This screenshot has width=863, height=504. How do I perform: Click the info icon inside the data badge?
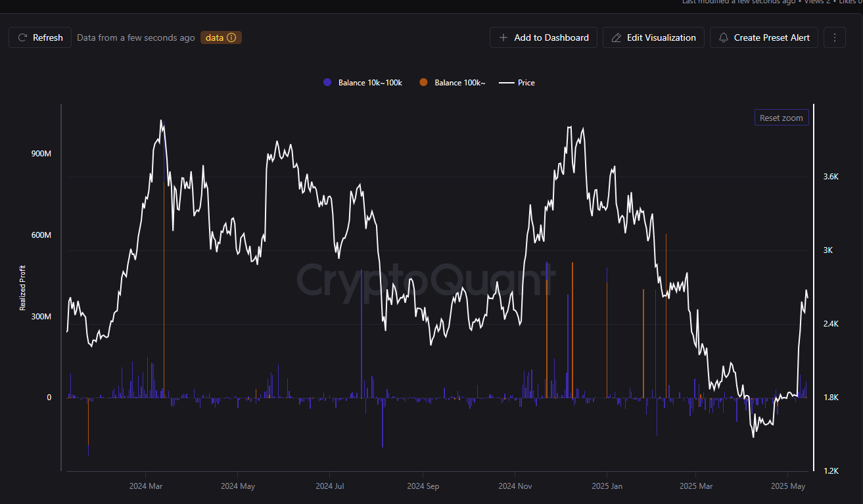tap(232, 37)
